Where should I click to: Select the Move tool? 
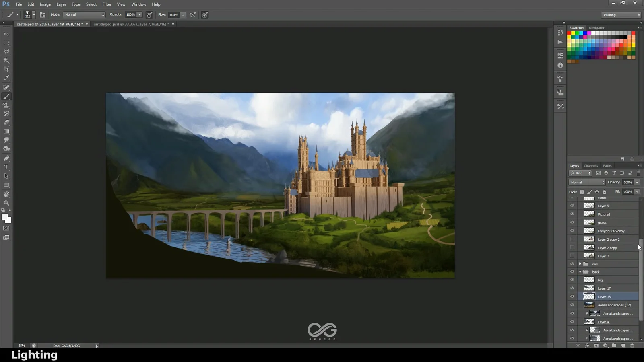point(6,34)
